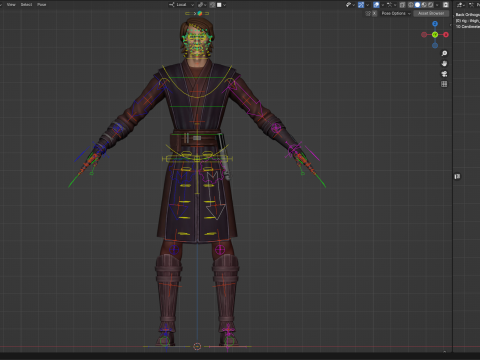Image resolution: width=480 pixels, height=360 pixels.
Task: Expand the overlays dropdown arrow
Action: tap(383, 5)
